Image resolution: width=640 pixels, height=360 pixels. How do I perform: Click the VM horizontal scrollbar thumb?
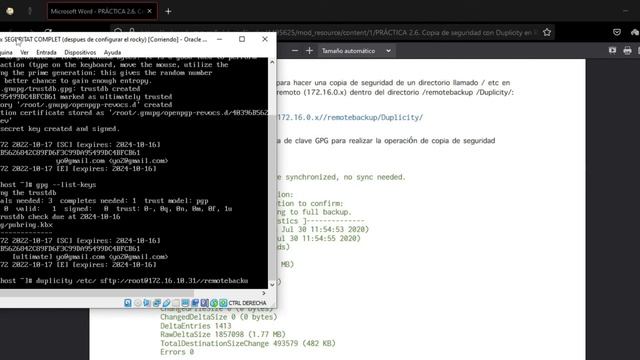tap(97, 293)
